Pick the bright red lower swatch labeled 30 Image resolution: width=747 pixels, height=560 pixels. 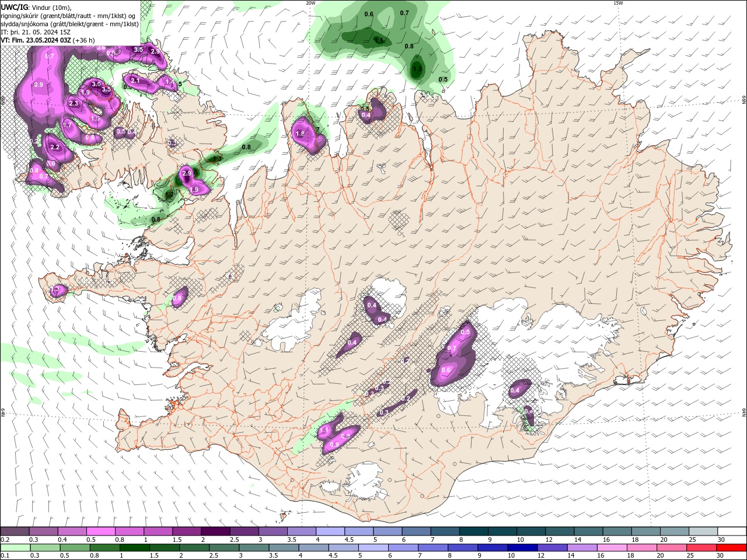click(x=730, y=548)
